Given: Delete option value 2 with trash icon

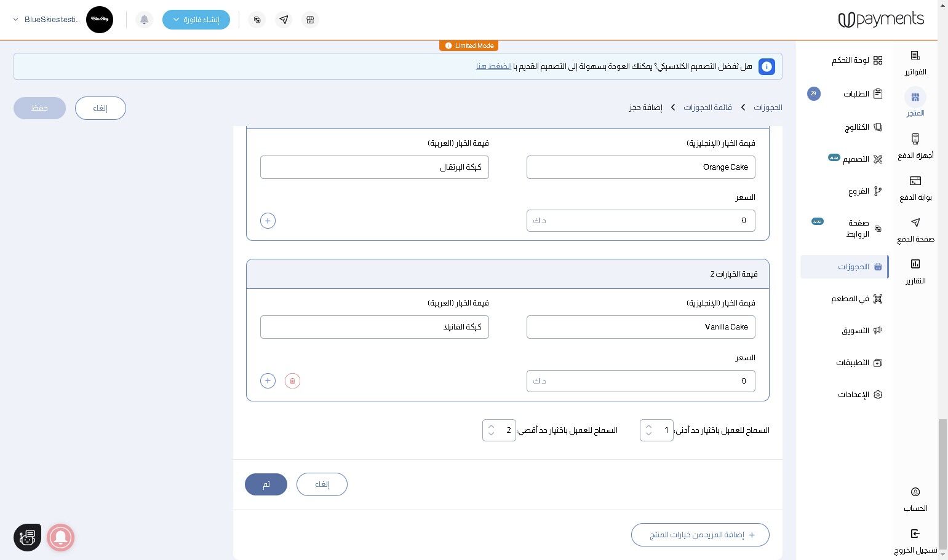Looking at the screenshot, I should (292, 381).
